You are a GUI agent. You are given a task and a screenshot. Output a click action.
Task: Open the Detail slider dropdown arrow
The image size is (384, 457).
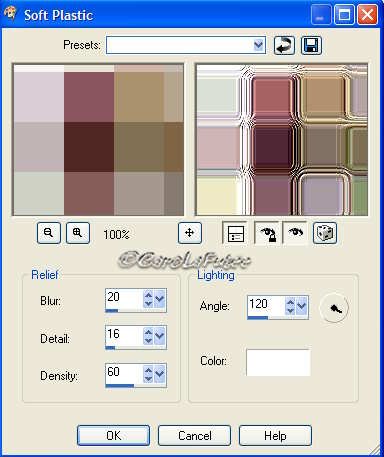tap(160, 336)
